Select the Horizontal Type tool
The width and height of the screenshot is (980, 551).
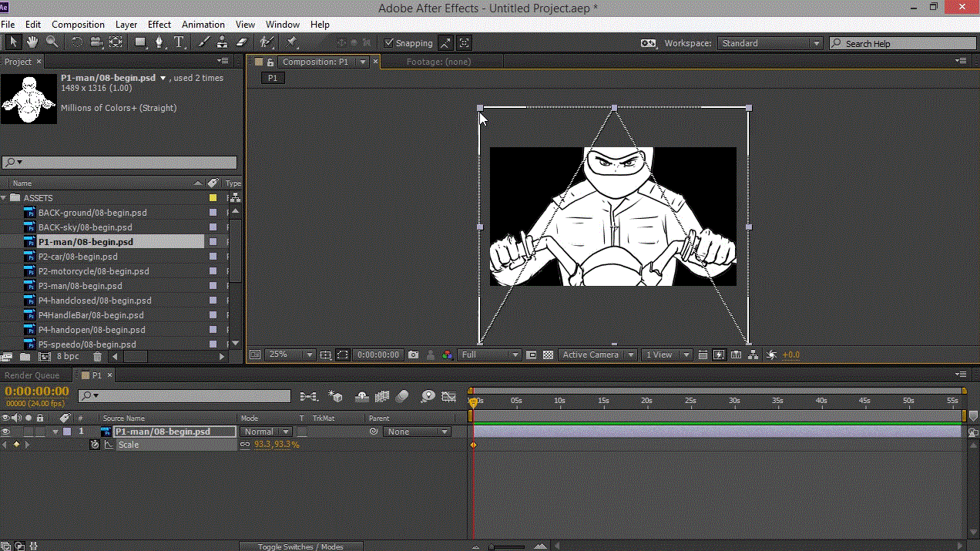179,42
